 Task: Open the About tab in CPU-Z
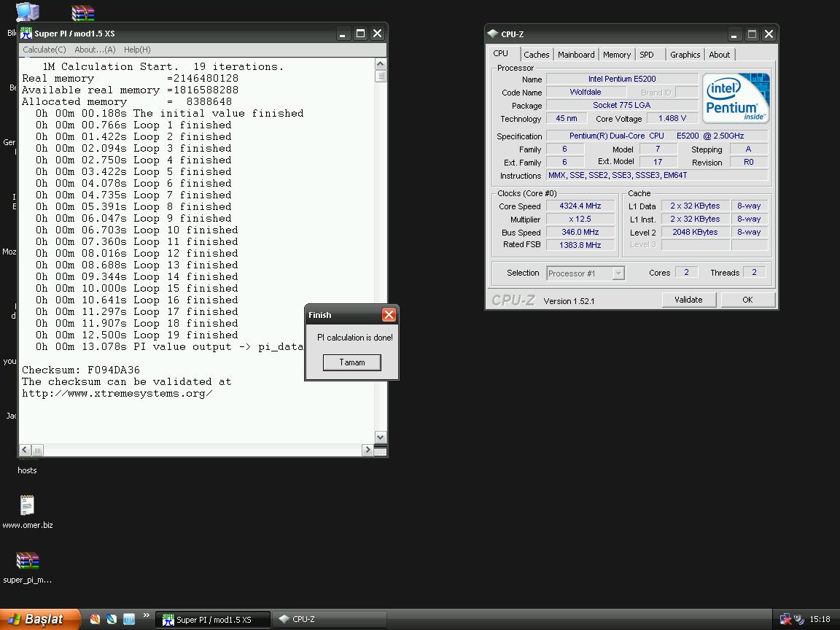719,55
